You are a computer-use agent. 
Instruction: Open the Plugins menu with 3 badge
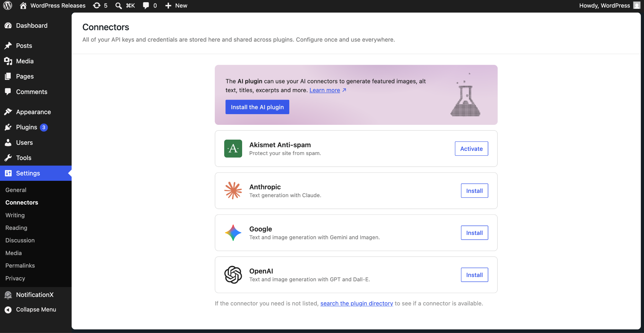pos(26,127)
